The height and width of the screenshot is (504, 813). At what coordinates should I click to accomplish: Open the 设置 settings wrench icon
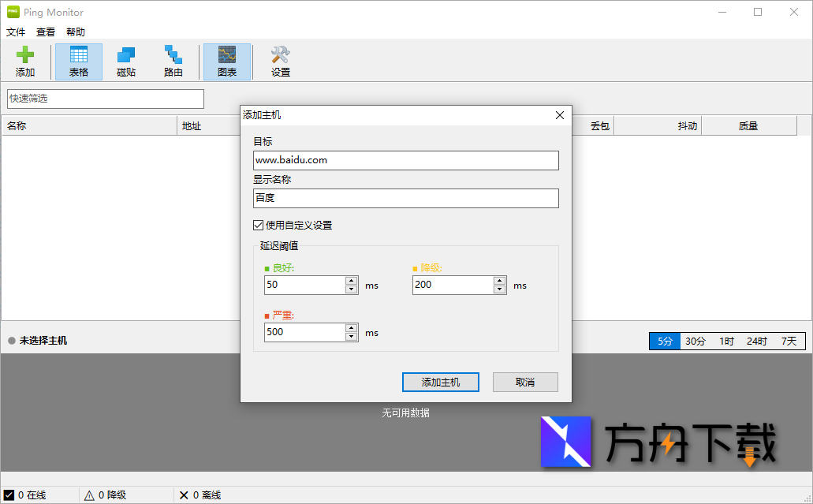279,62
